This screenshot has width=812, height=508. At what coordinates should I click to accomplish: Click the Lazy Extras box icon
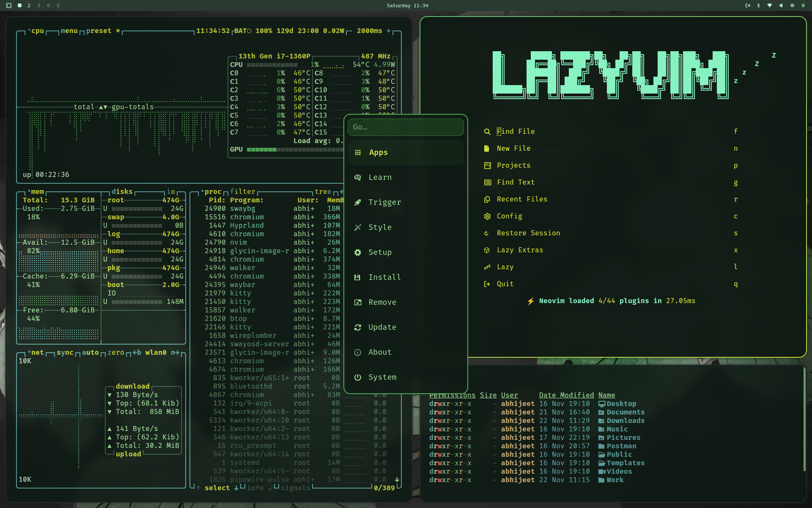point(487,250)
